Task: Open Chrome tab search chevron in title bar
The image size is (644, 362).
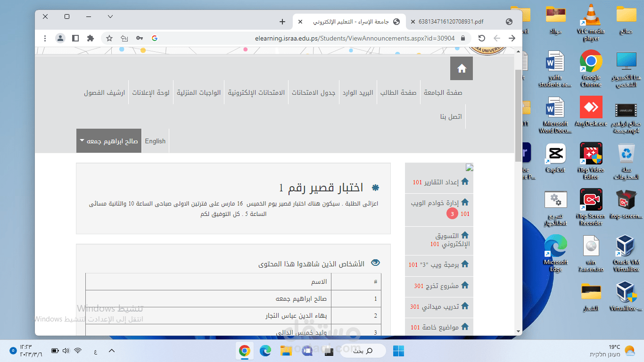Action: [x=110, y=16]
